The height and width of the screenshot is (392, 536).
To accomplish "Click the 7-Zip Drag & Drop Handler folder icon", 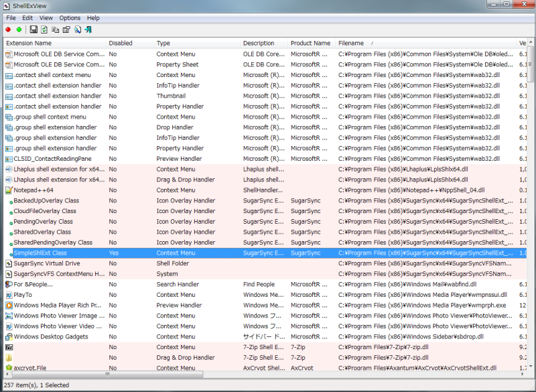I will [x=9, y=357].
